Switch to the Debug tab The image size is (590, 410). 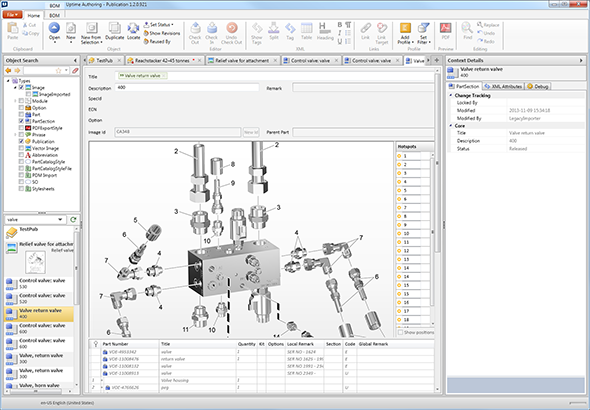[538, 86]
